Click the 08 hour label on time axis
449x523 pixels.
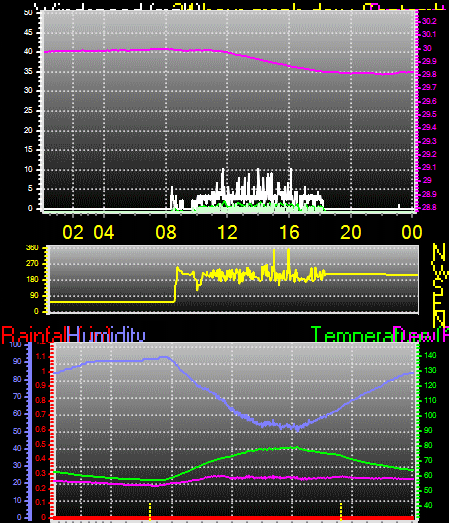[x=166, y=232]
